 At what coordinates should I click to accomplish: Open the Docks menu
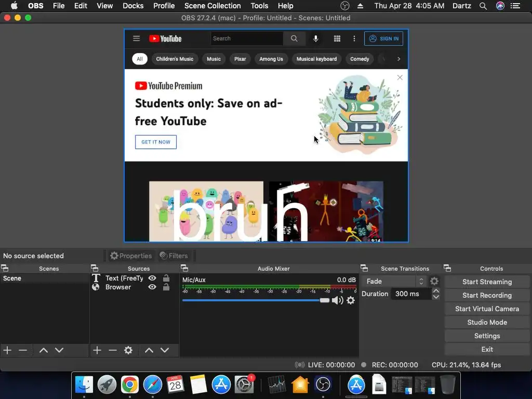tap(133, 6)
